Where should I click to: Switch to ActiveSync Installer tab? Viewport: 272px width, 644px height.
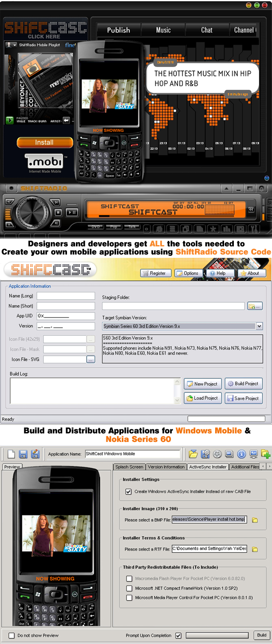pos(208,467)
